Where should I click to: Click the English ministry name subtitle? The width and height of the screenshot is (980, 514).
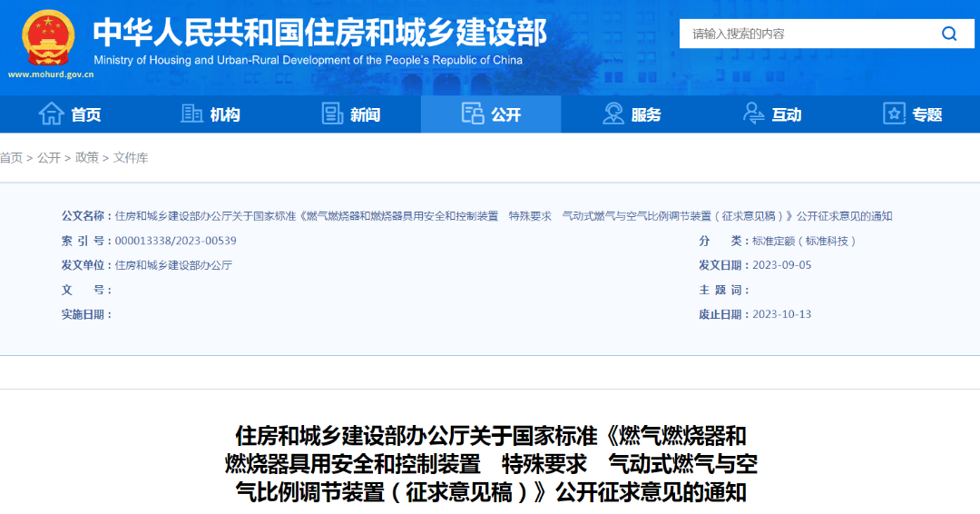(309, 61)
